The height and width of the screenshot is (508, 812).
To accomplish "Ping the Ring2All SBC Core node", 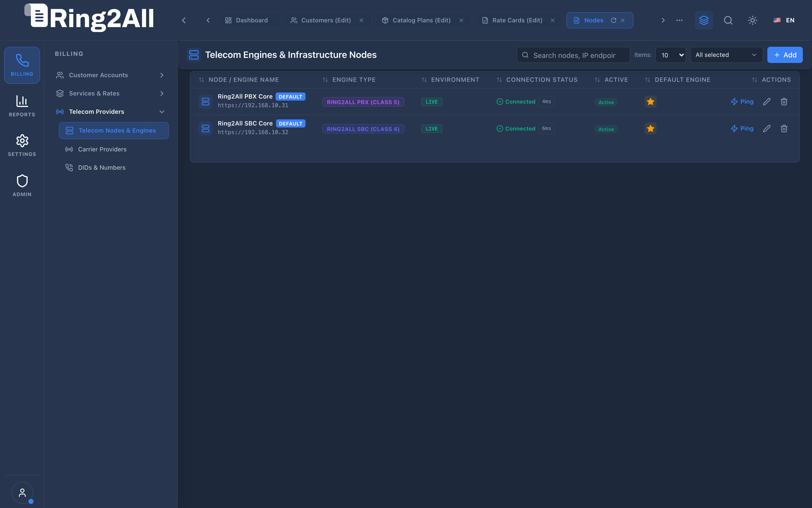I will click(x=742, y=128).
